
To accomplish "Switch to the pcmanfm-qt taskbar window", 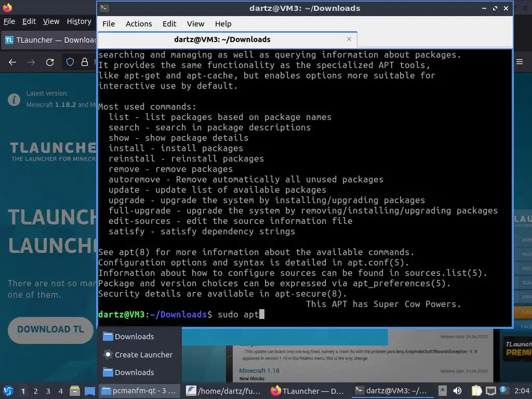I will [x=139, y=391].
